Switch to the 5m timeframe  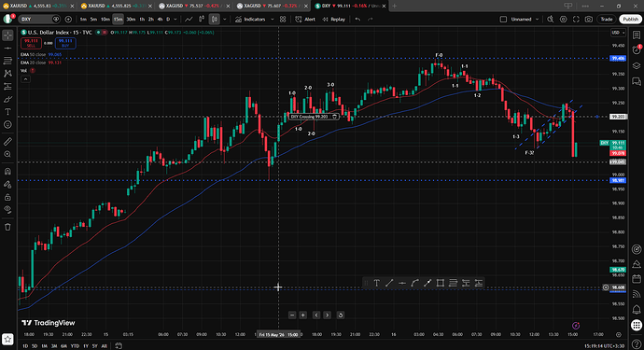(93, 20)
